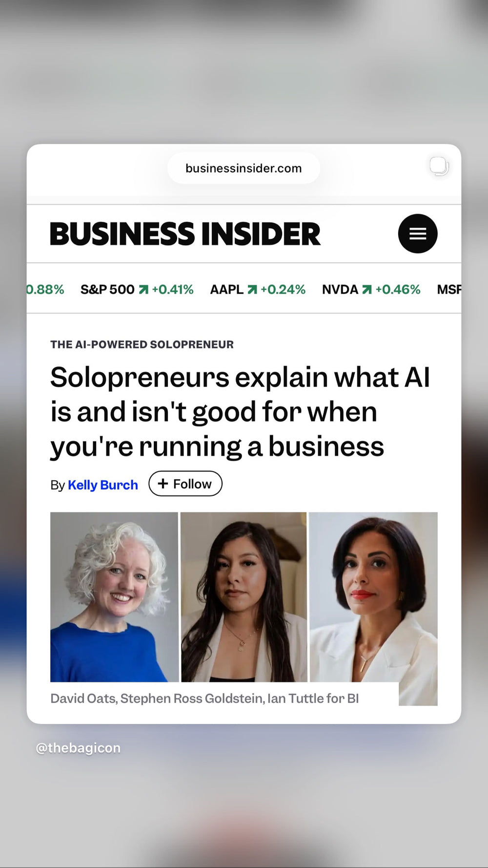Click the Business Insider logo
Viewport: 488px width, 868px height.
(185, 233)
